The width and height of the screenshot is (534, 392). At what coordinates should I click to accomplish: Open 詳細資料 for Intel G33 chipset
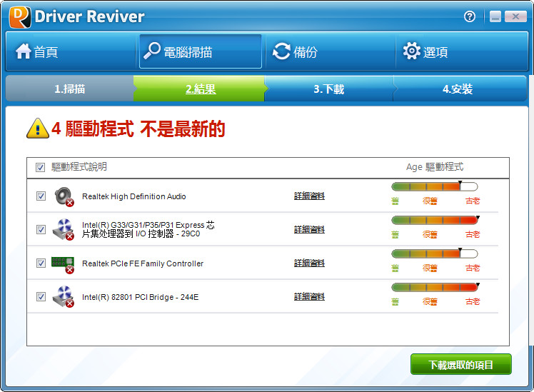point(309,229)
